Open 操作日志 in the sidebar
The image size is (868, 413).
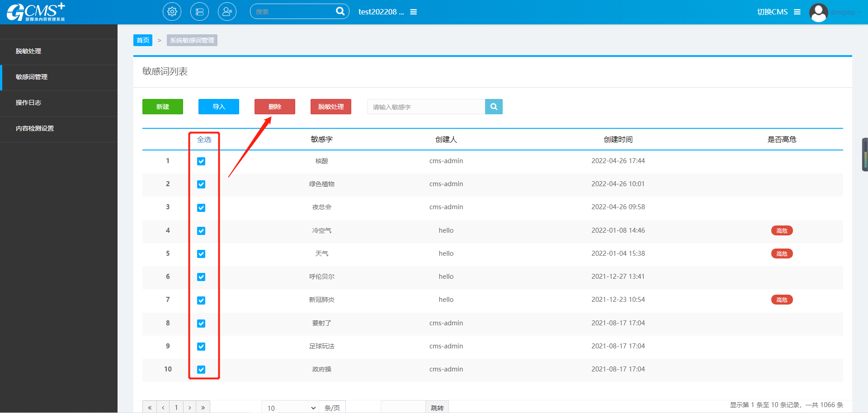(28, 103)
